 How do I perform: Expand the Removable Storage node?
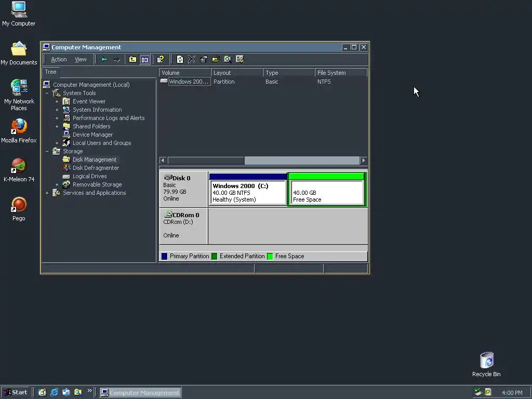coord(57,184)
